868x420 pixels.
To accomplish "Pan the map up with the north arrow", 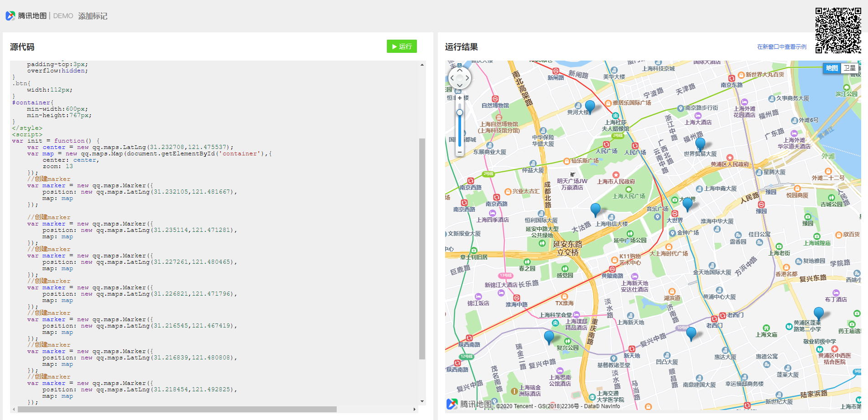I will 459,71.
